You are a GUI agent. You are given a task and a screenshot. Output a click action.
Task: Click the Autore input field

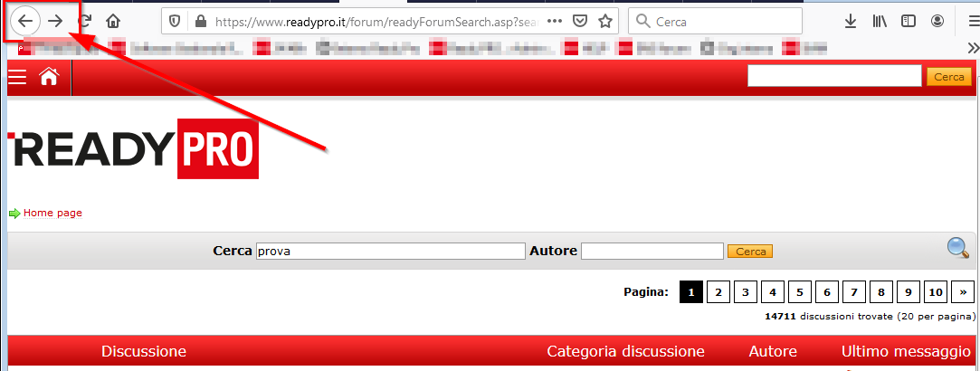(652, 251)
